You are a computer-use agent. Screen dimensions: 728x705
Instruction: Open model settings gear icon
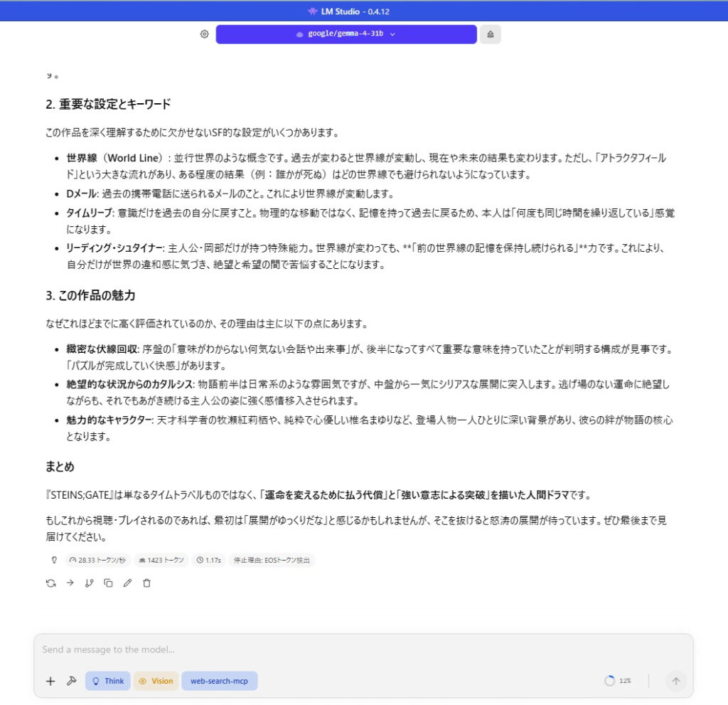coord(204,34)
